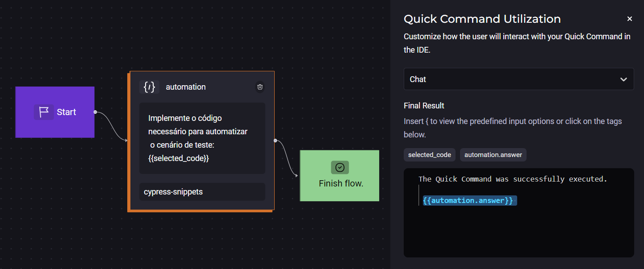Click the checkmark icon in Finish node
Viewport: 644px width, 269px height.
[x=340, y=167]
